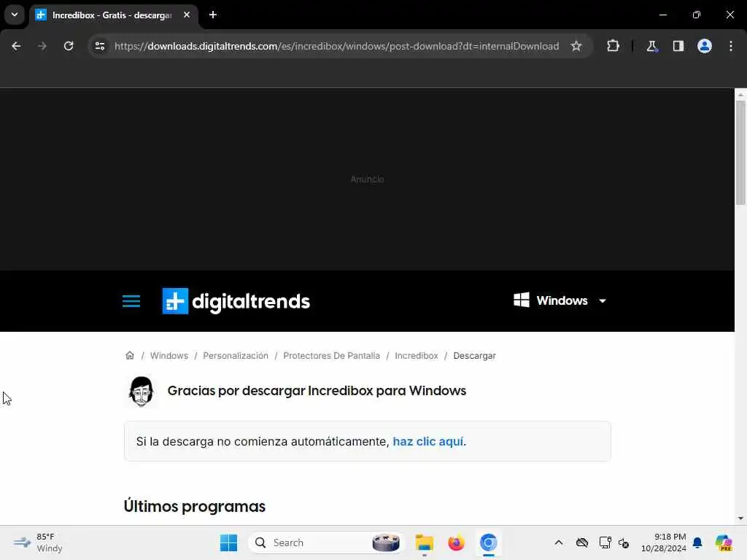Open the notification bell icon
Viewport: 747px width, 560px height.
coord(697,542)
